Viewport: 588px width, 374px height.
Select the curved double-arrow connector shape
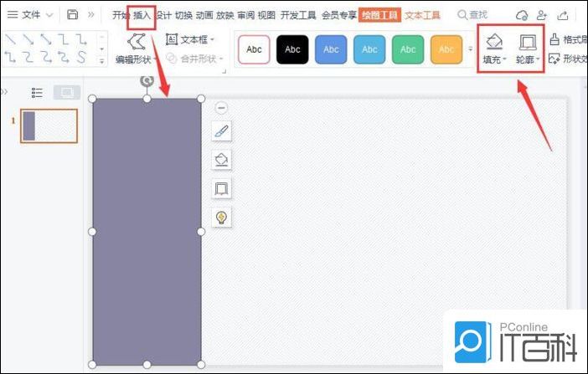click(x=64, y=57)
